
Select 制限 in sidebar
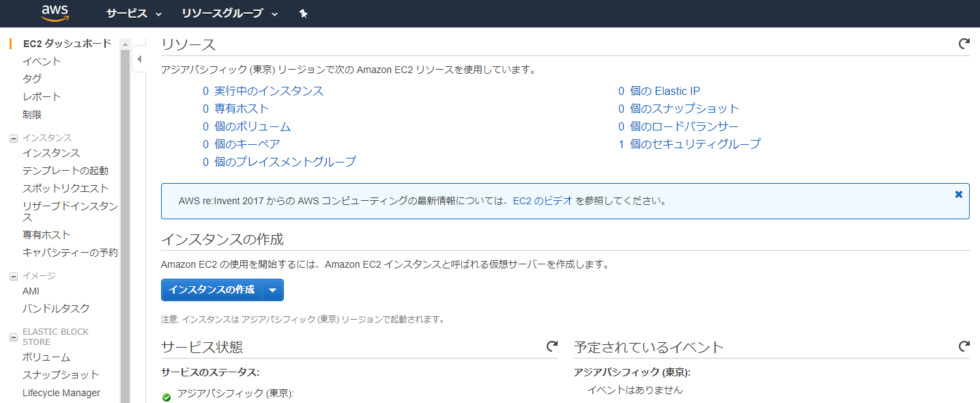tap(32, 115)
